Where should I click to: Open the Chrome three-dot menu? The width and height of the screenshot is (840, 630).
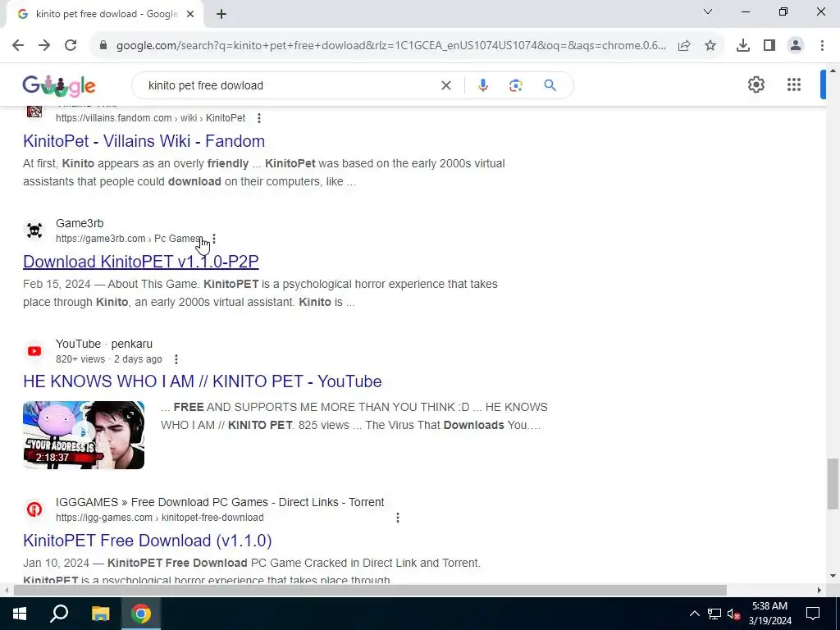[x=822, y=46]
